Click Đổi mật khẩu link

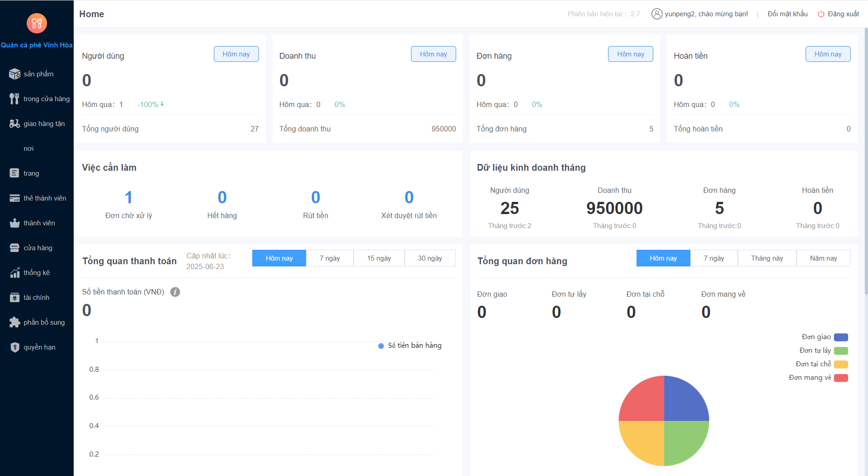coord(787,14)
